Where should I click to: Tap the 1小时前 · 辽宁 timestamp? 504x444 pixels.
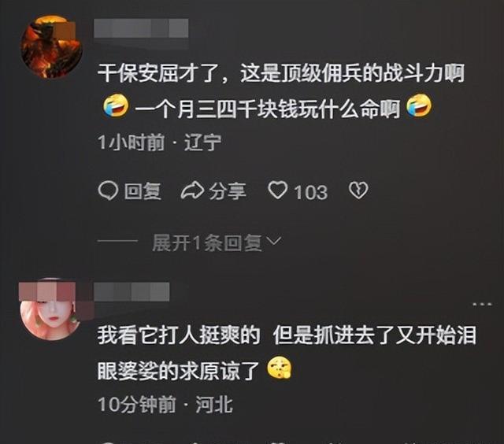(x=160, y=142)
